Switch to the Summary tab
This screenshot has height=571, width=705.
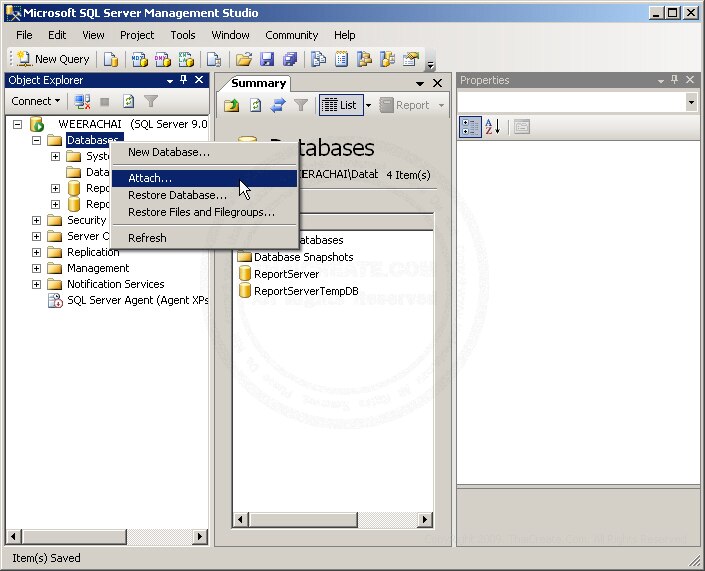pyautogui.click(x=259, y=83)
